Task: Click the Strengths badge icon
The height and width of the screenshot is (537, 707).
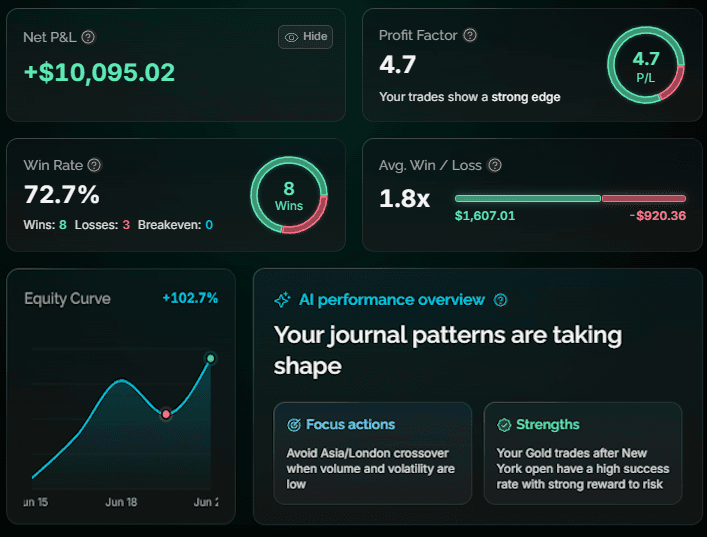Action: pyautogui.click(x=504, y=425)
